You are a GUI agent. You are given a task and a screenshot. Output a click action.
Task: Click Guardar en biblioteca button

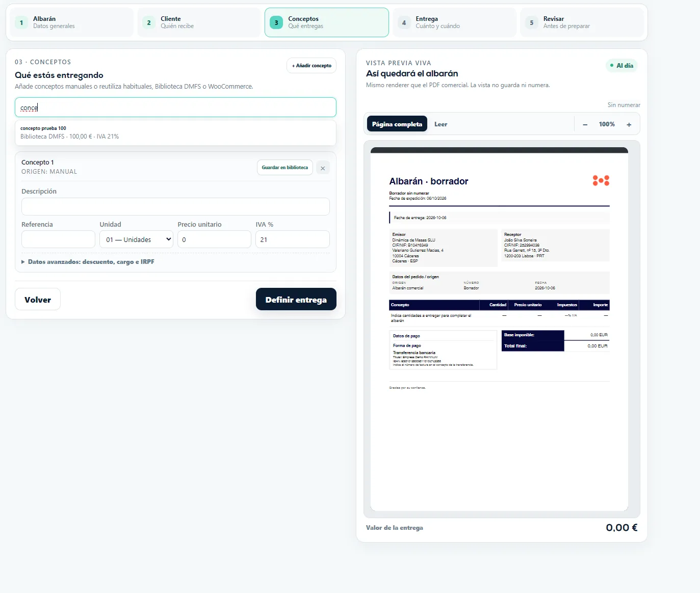284,168
